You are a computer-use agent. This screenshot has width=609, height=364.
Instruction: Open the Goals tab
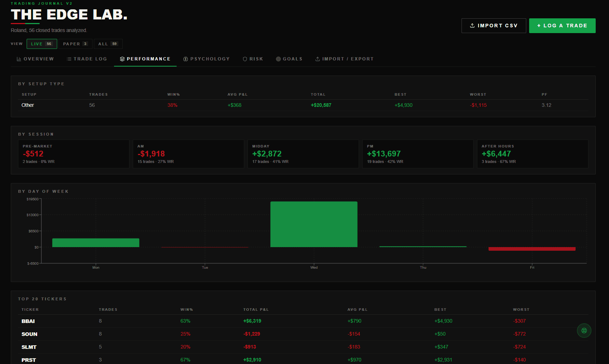pos(289,59)
